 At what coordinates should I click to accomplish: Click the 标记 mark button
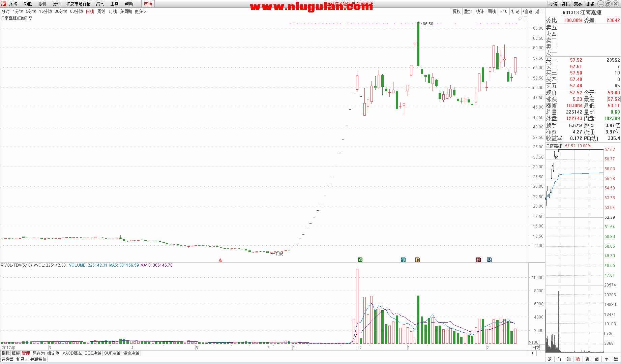[515, 11]
